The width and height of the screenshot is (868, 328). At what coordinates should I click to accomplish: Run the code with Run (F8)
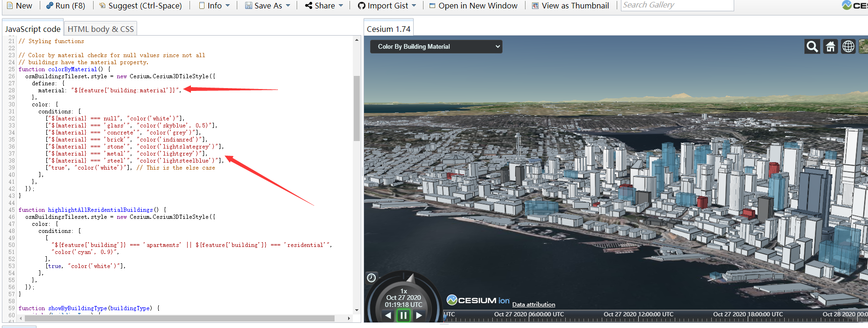pos(66,6)
